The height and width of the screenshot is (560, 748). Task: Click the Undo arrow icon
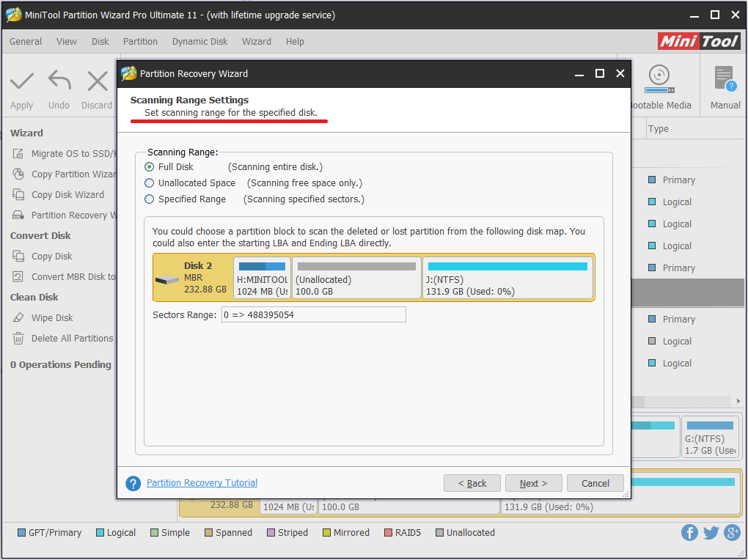pyautogui.click(x=59, y=81)
